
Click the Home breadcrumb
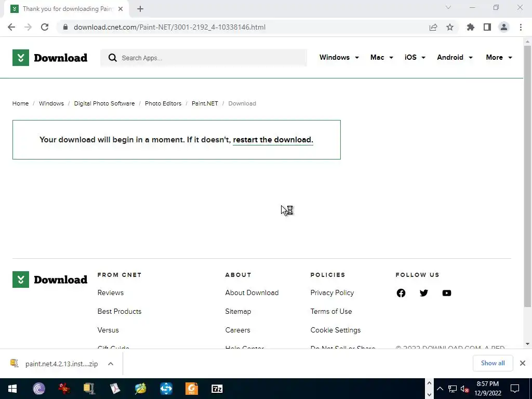point(20,103)
